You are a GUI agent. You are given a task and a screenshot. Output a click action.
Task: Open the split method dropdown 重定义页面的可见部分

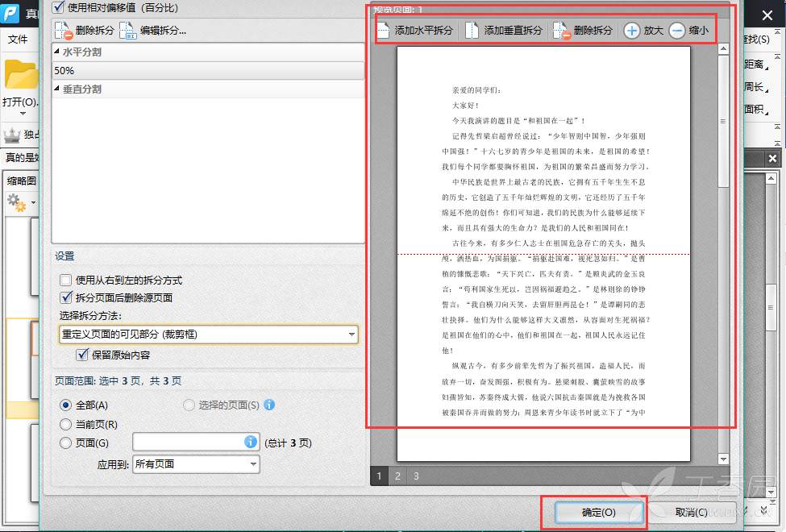(209, 334)
